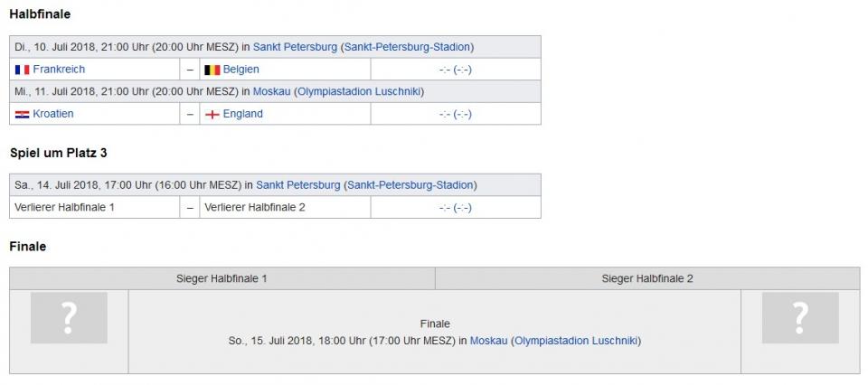Viewport: 868px width, 385px height.
Task: Open the Kroatien team link
Action: click(x=53, y=114)
